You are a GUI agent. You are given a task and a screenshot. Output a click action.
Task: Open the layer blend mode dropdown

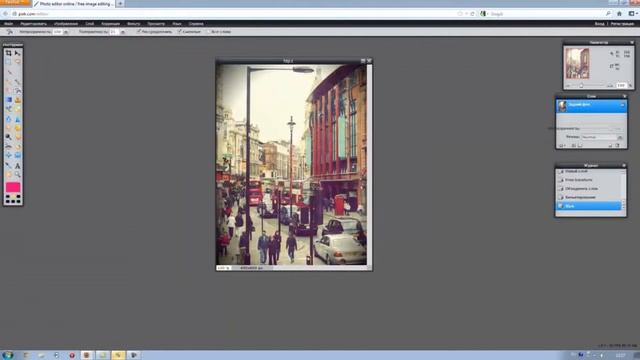[602, 137]
